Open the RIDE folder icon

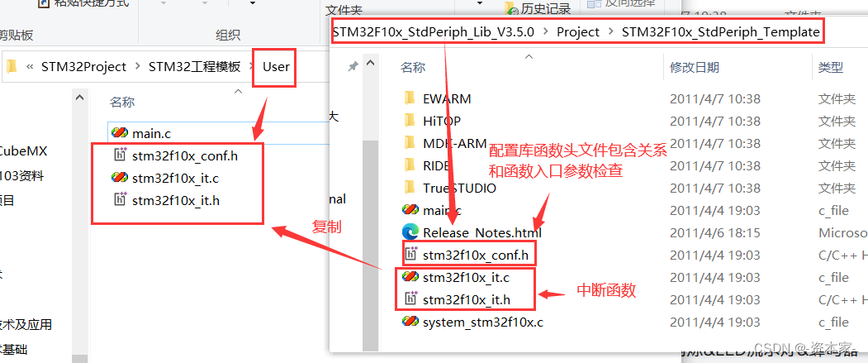coord(410,165)
